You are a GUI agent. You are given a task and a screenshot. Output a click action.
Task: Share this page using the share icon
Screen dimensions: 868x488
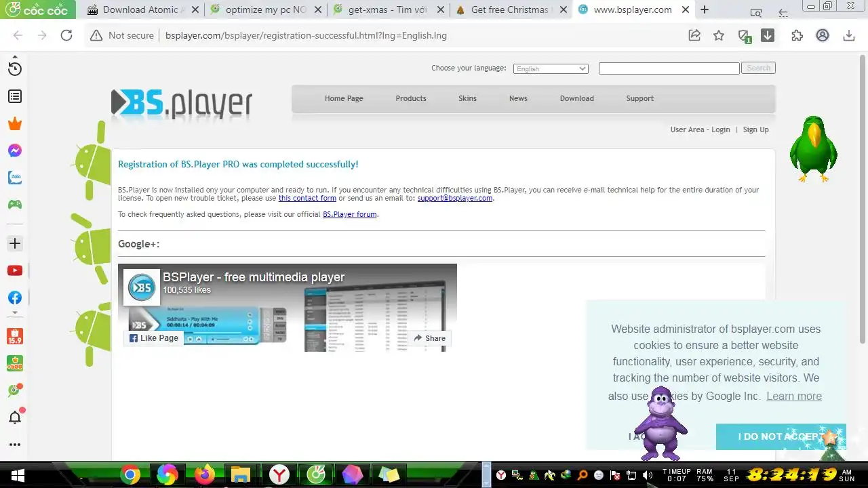coord(694,35)
